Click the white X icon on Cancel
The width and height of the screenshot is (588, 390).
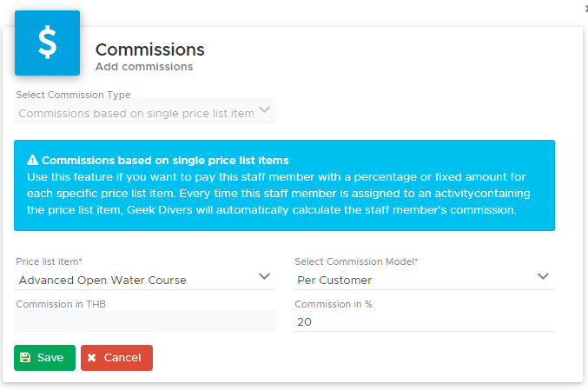[91, 358]
